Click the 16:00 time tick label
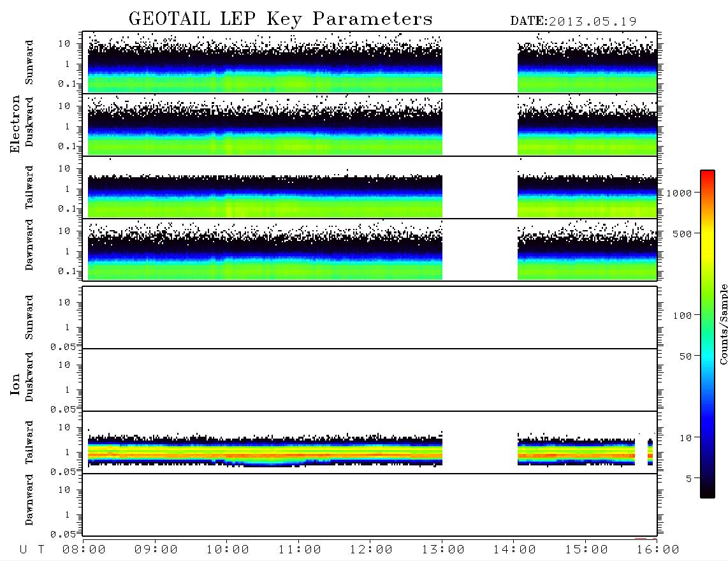This screenshot has width=728, height=561. coord(658,550)
